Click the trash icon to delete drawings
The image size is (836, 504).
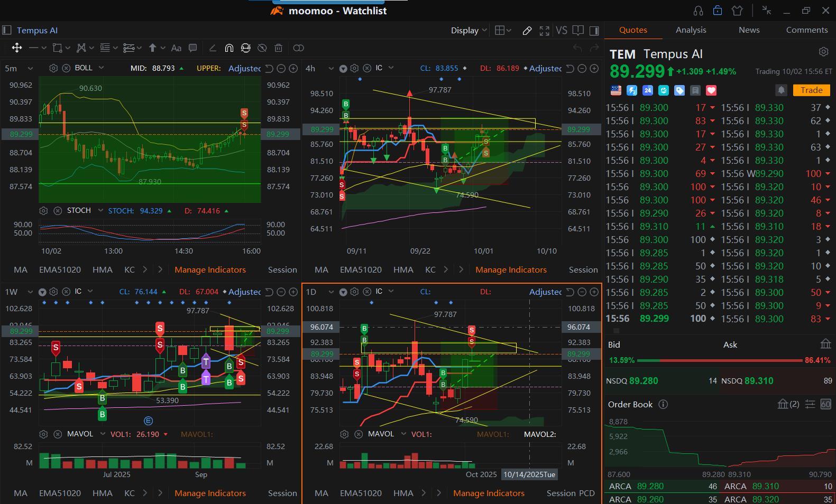[279, 48]
